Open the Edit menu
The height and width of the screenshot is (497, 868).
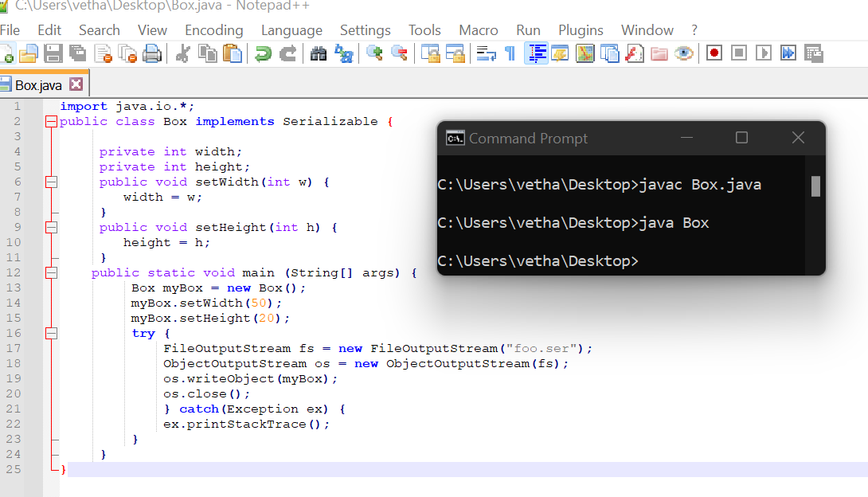(x=49, y=30)
